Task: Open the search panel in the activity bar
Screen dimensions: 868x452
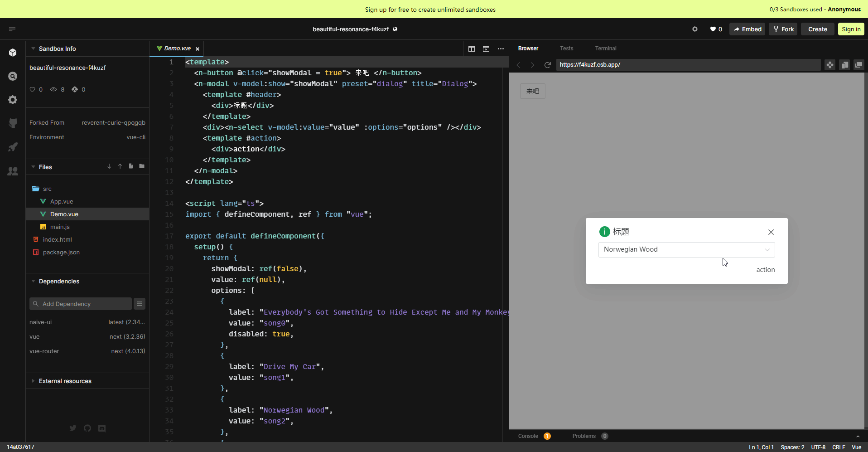Action: click(13, 76)
